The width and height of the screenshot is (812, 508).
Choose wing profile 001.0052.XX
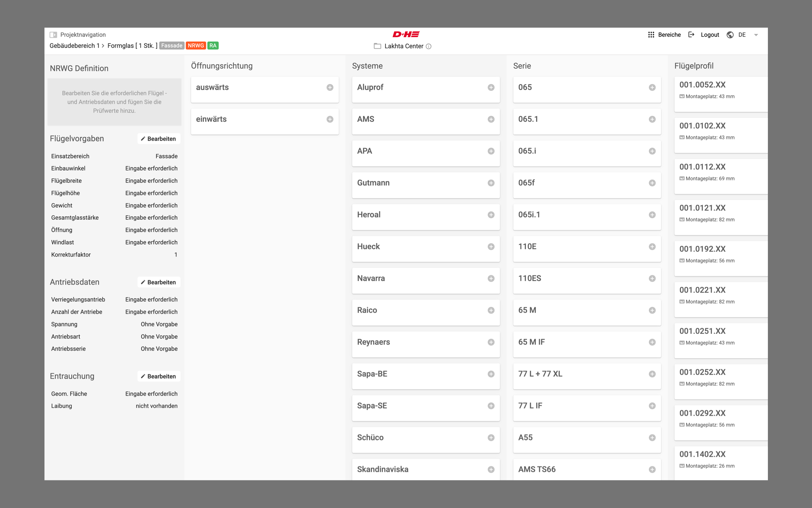click(721, 94)
